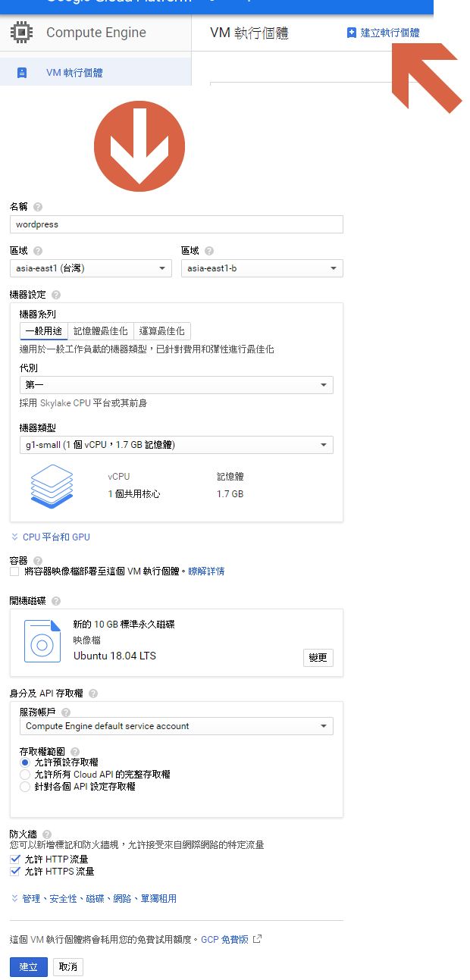Click the VM 執行個體 sidebar icon
The width and height of the screenshot is (470, 980).
tap(21, 73)
